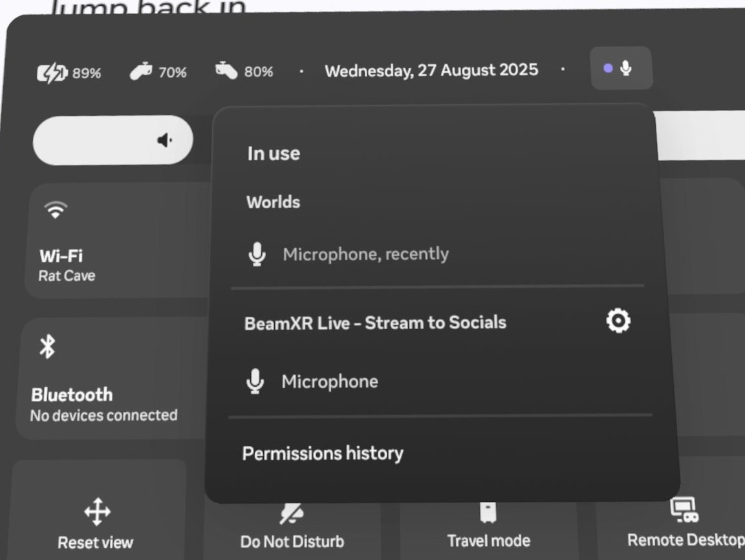This screenshot has width=745, height=560.
Task: Click BeamXR microphone icon
Action: click(x=255, y=381)
